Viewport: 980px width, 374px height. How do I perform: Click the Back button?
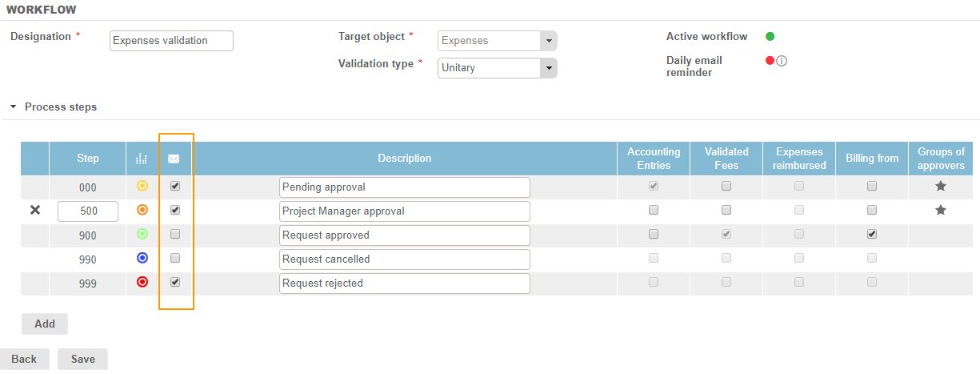click(24, 359)
